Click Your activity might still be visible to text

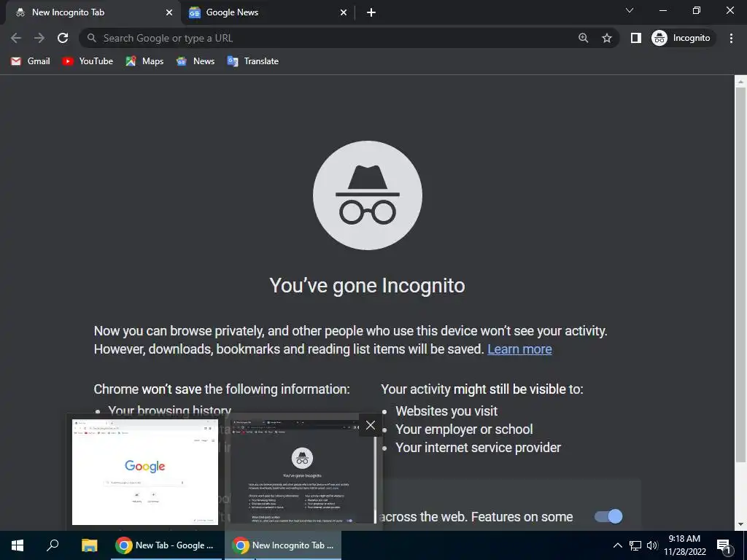(x=482, y=389)
